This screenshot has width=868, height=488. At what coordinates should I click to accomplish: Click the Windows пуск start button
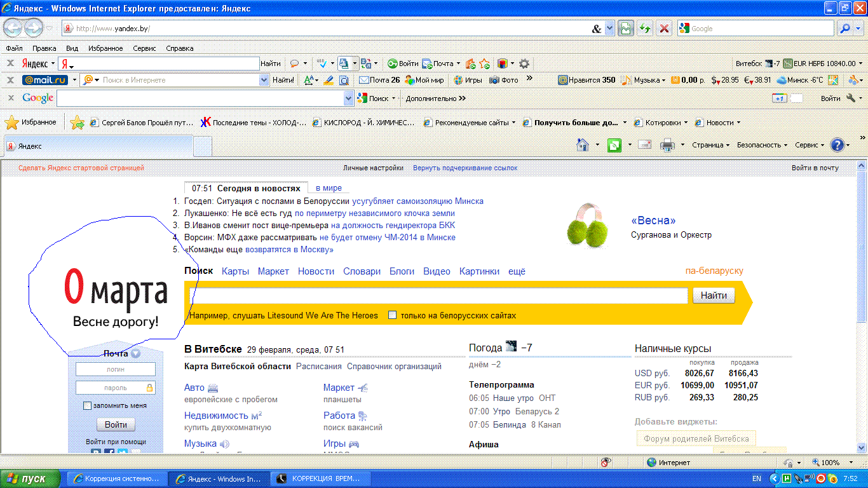[x=31, y=478]
